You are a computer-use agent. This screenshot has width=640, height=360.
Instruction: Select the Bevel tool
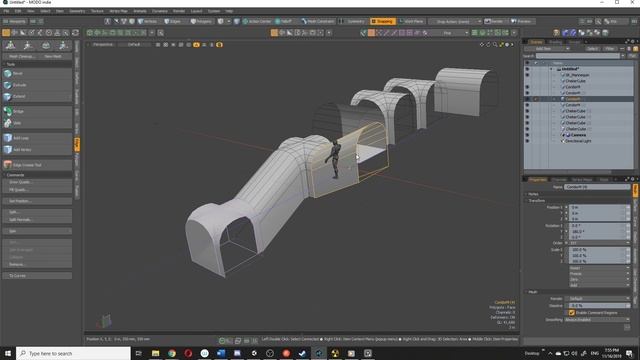click(x=37, y=73)
